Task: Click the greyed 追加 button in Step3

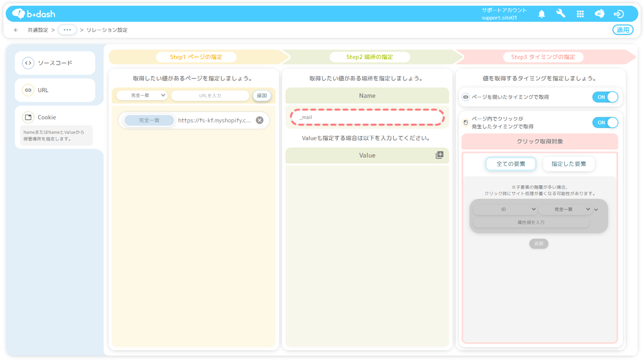Action: [539, 243]
